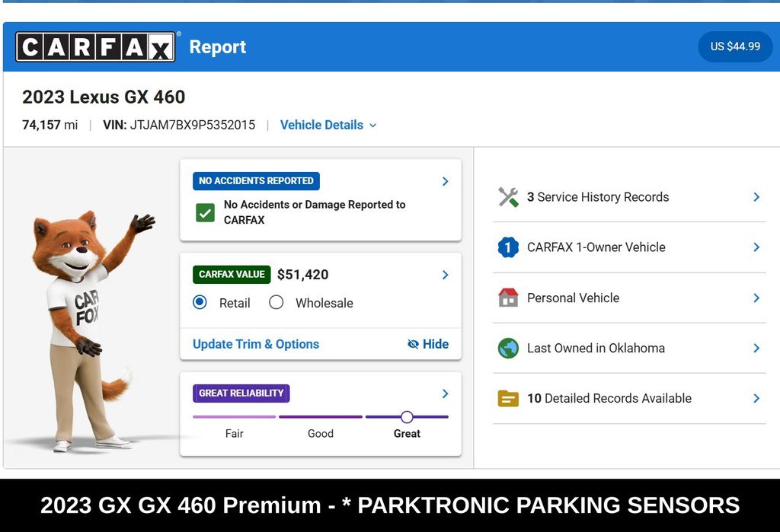Viewport: 780px width, 532px height.
Task: Click the Personal Vehicle label
Action: 573,298
